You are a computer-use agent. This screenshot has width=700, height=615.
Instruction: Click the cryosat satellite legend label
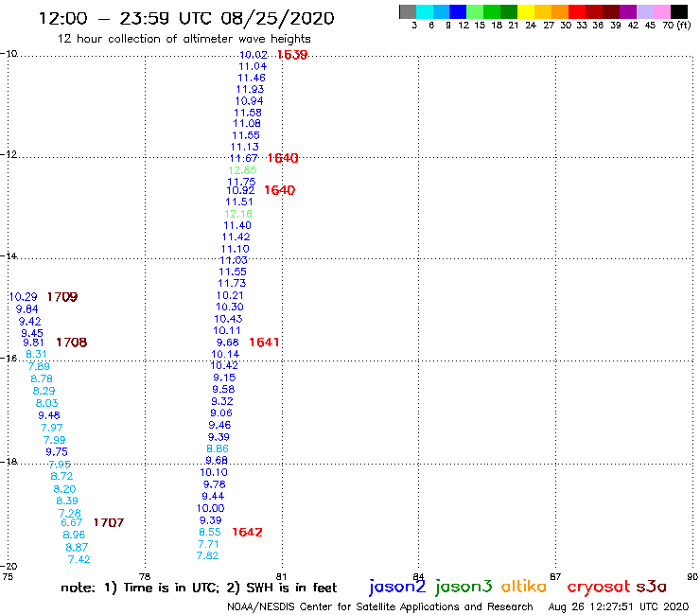599,587
